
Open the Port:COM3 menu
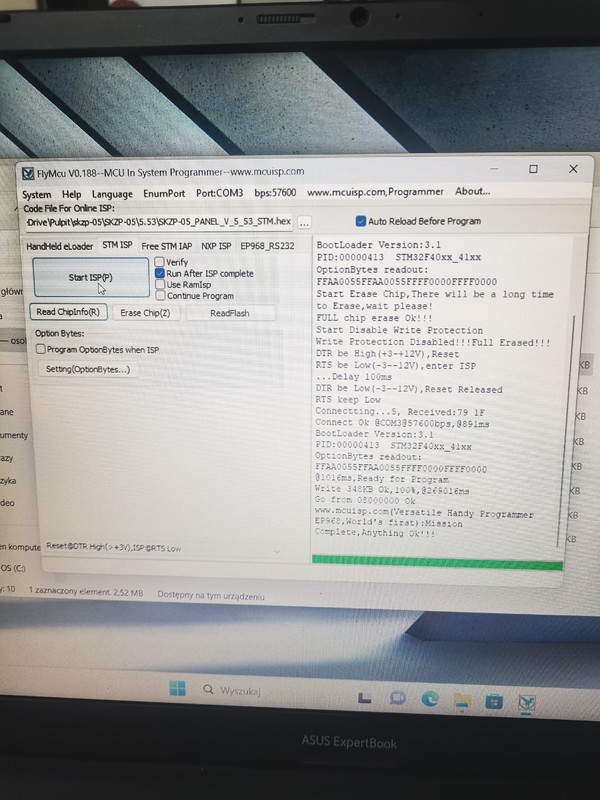coord(218,193)
